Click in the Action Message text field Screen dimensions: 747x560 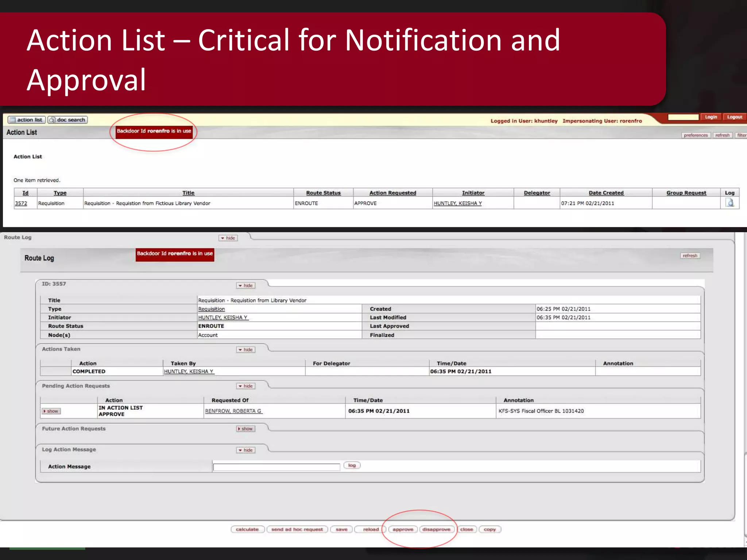pos(276,467)
